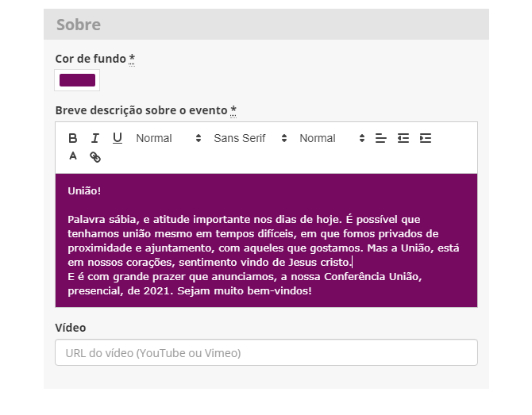The image size is (532, 415).
Task: Focus the video URL input field
Action: pyautogui.click(x=266, y=352)
